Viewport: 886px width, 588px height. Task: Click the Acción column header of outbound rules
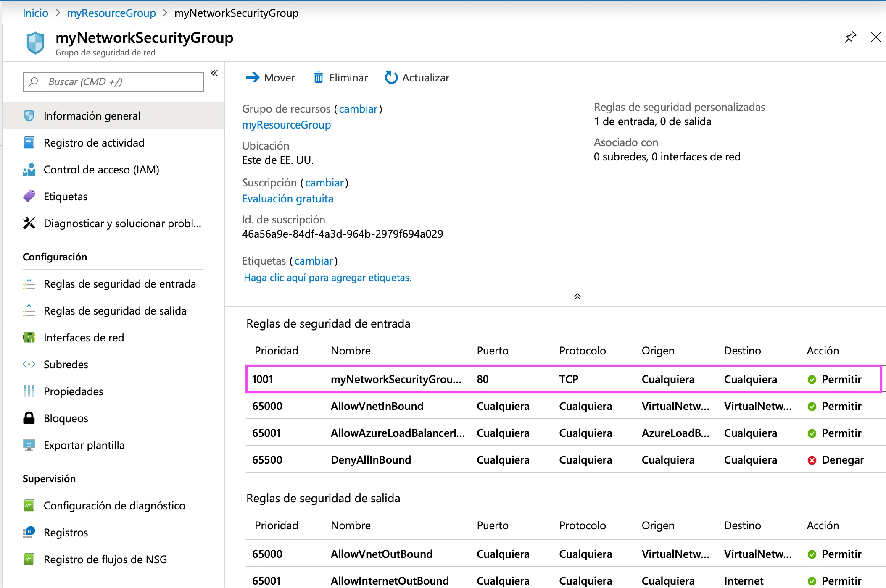pyautogui.click(x=823, y=525)
